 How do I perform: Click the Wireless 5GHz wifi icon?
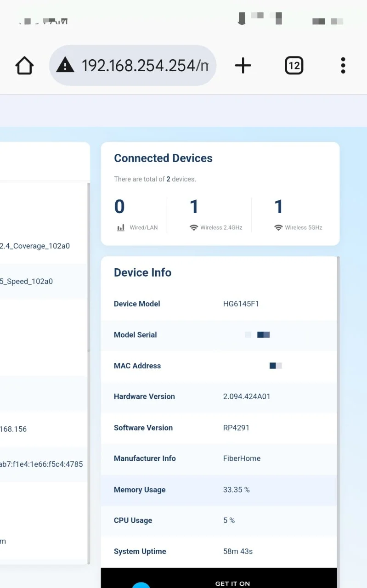tap(278, 227)
